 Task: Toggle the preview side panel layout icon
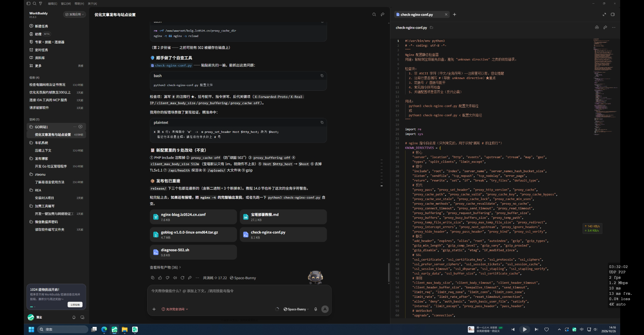[613, 14]
